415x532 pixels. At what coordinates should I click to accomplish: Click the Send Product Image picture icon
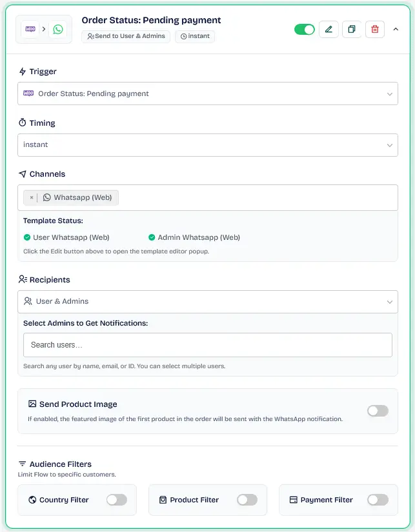[32, 404]
